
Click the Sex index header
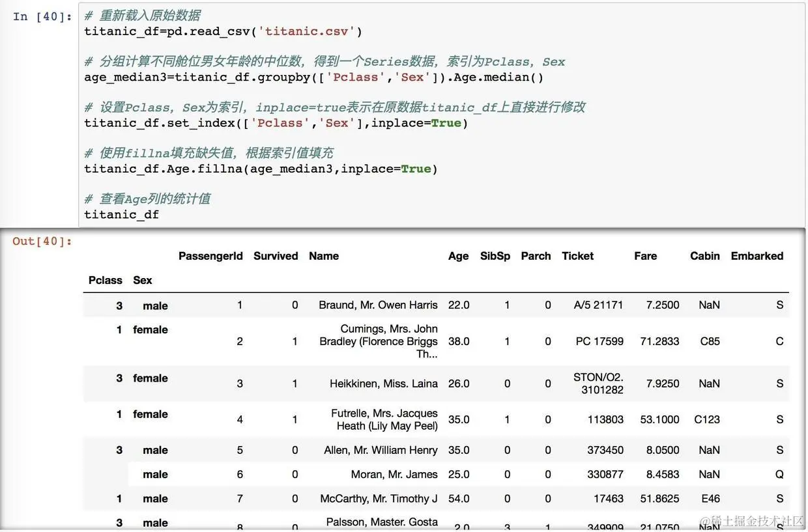(x=143, y=280)
